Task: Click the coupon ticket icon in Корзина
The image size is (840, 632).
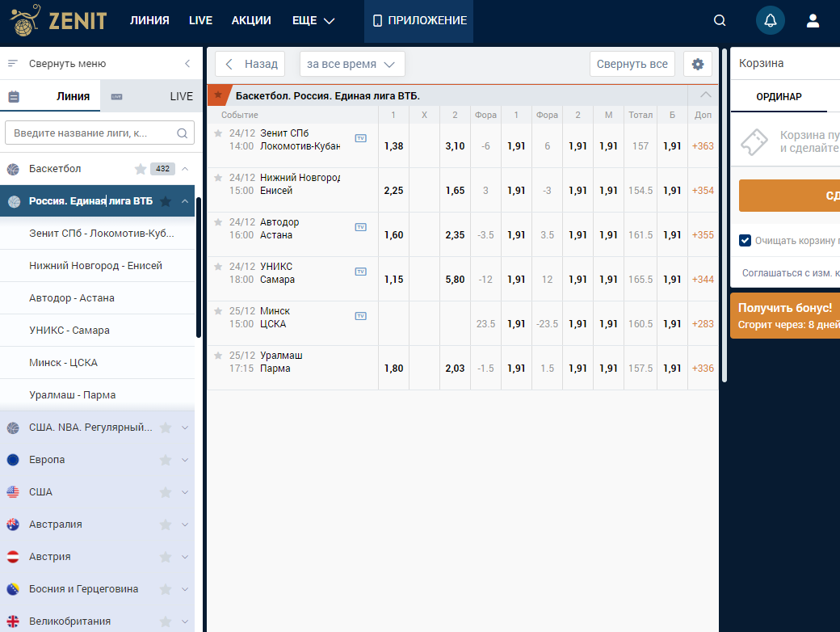Action: coord(754,142)
